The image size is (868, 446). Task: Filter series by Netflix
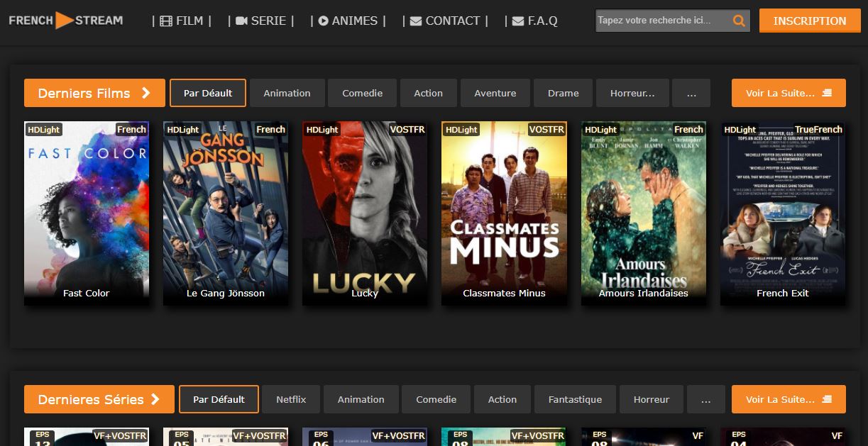[x=291, y=399]
